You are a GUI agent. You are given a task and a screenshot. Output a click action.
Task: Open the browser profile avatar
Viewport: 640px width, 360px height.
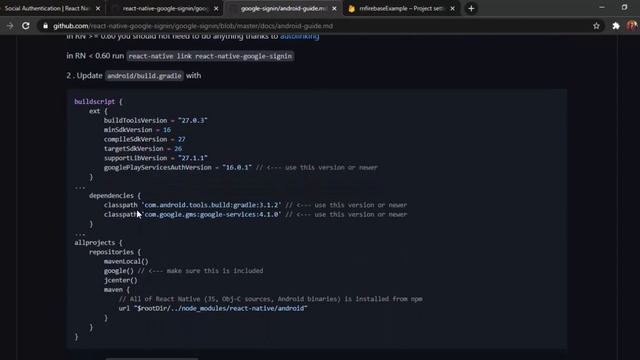632,26
